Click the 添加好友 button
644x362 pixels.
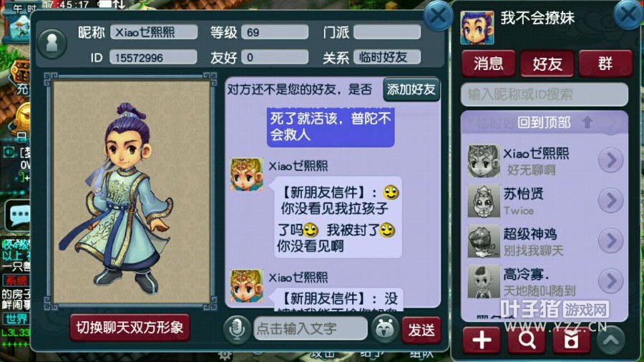411,89
